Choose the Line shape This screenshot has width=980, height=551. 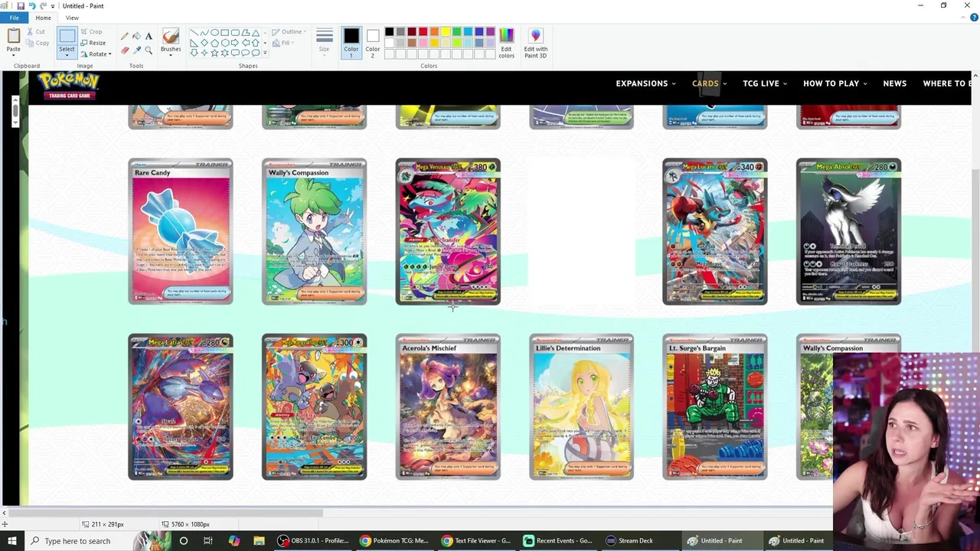tap(194, 33)
